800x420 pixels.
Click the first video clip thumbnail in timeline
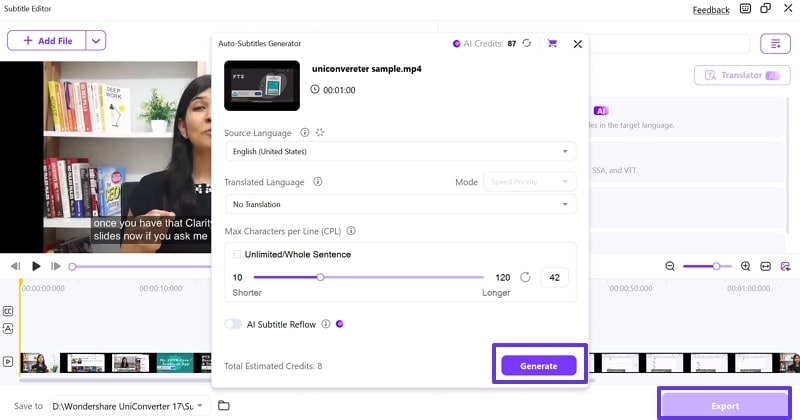tap(39, 363)
